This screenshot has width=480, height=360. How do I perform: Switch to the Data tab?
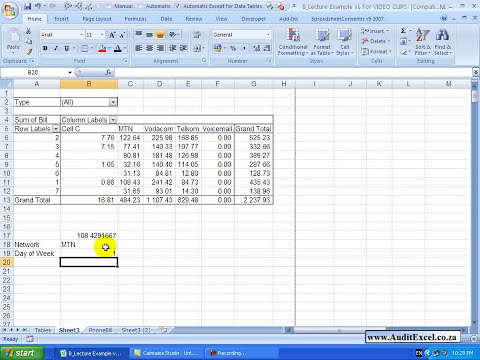coord(166,19)
